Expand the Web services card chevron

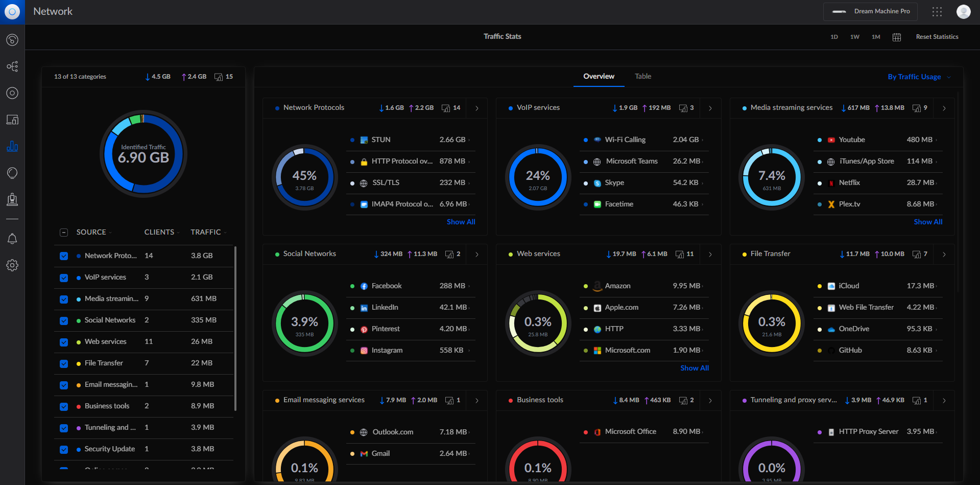tap(710, 255)
